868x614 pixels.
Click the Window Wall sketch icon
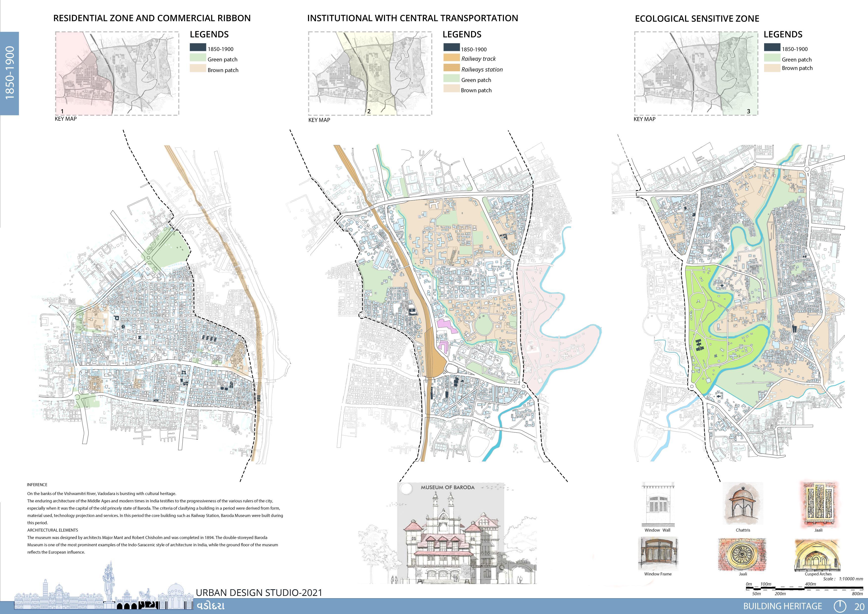pyautogui.click(x=658, y=505)
